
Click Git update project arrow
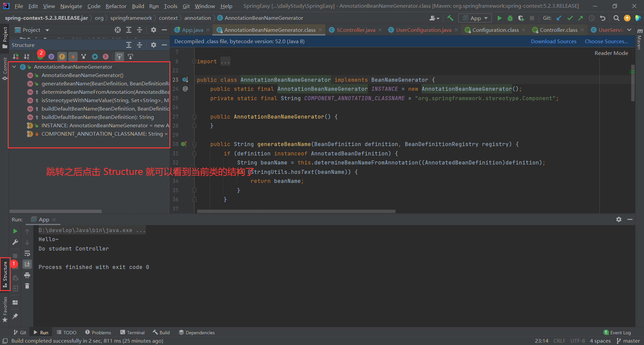[559, 18]
